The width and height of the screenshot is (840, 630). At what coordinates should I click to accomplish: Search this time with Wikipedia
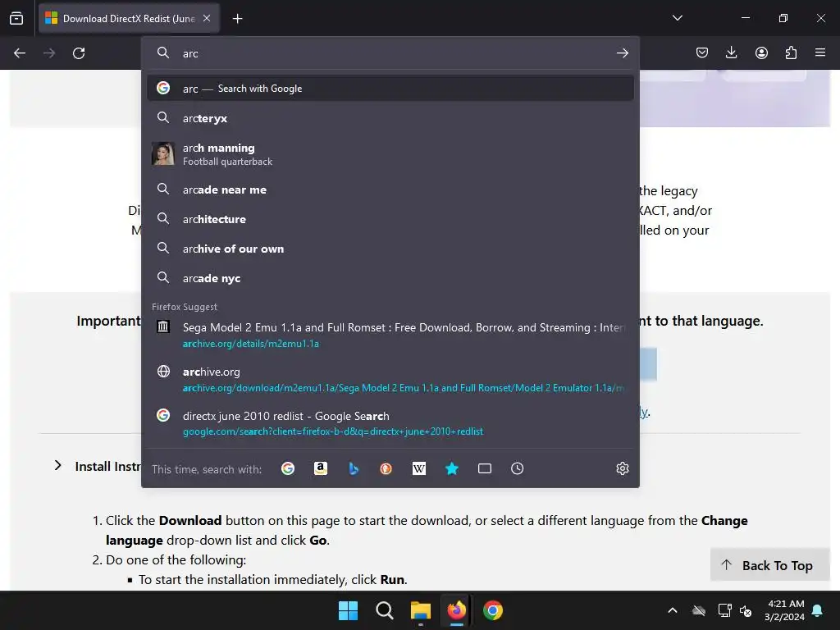(419, 468)
